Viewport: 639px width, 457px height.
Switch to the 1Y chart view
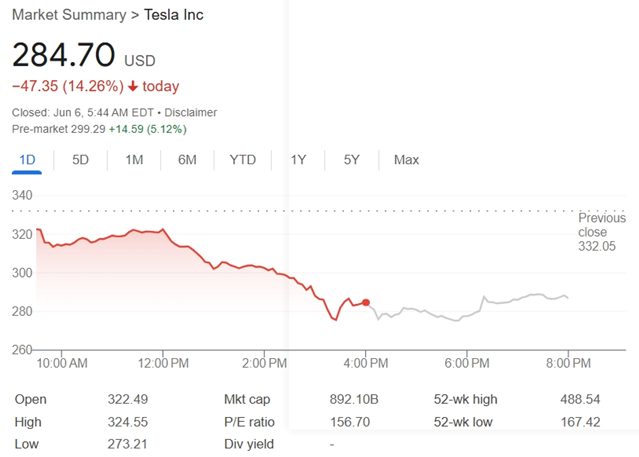pos(298,160)
